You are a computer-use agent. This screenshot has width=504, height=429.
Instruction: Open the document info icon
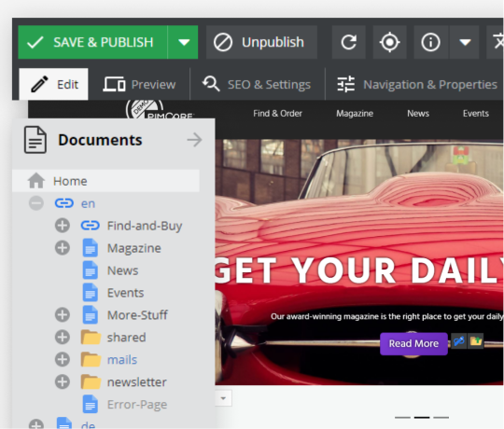[x=430, y=42]
